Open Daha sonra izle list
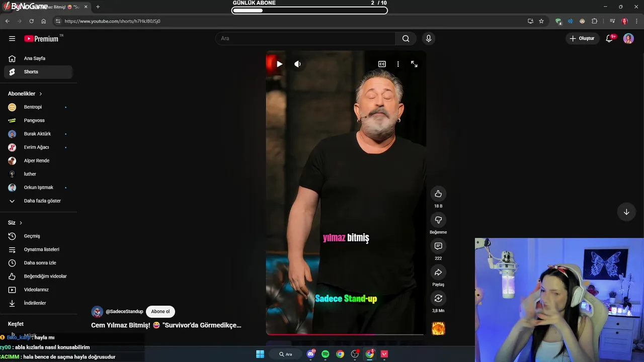Screen dimensions: 644x362 tap(38, 263)
